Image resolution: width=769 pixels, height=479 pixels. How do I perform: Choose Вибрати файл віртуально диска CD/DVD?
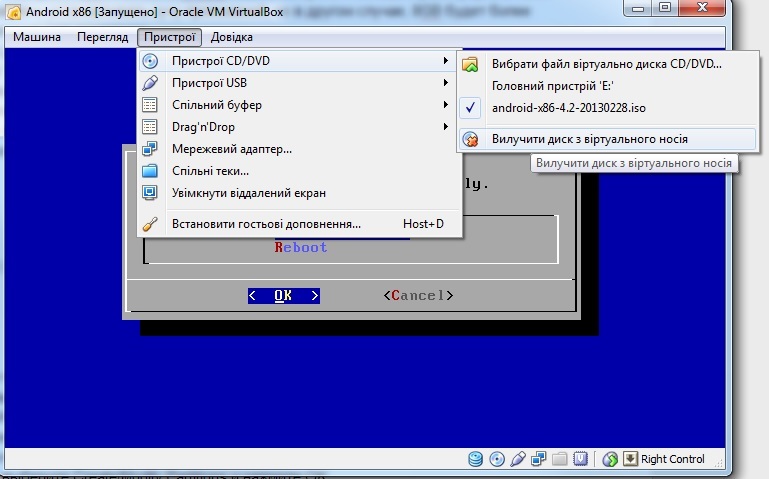[607, 64]
